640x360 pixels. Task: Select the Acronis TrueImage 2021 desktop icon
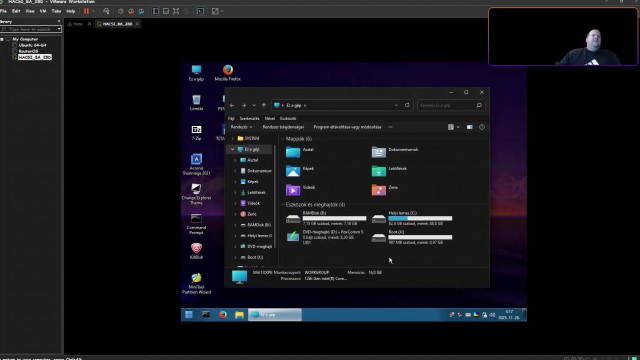[196, 164]
